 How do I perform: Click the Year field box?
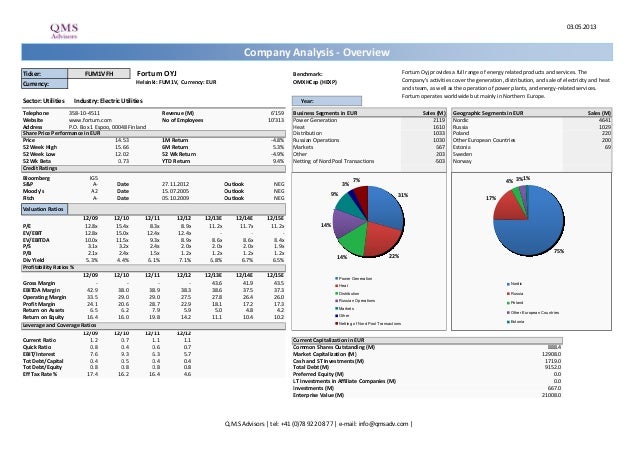pos(327,101)
